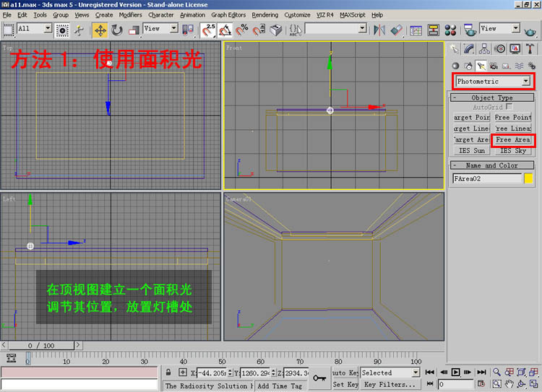Image resolution: width=542 pixels, height=392 pixels.
Task: Open the Modifiers menu
Action: [x=130, y=14]
